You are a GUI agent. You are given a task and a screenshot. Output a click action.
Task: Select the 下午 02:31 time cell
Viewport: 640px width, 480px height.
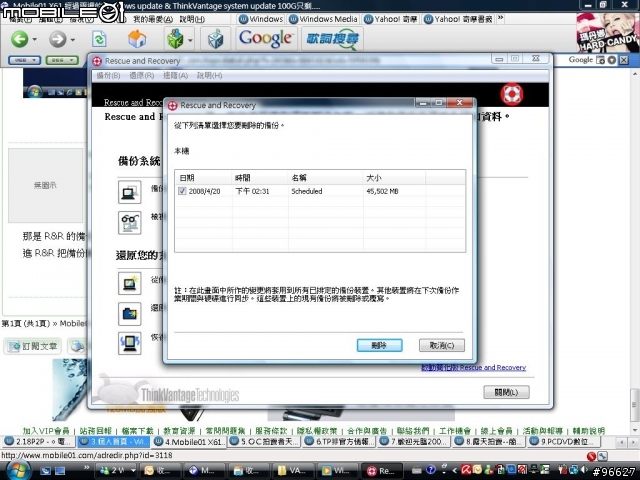click(252, 191)
